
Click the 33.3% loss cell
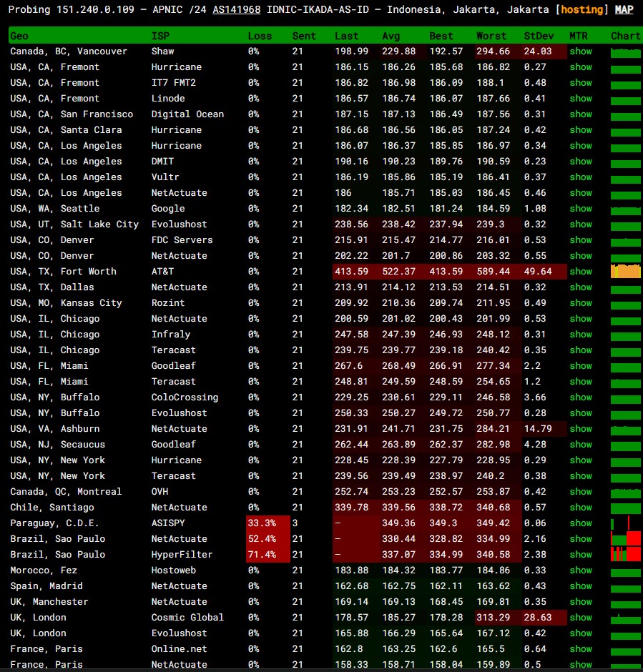268,523
